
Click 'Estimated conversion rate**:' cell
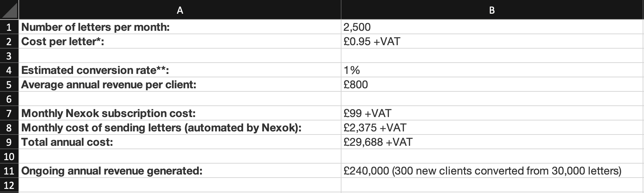[180, 70]
